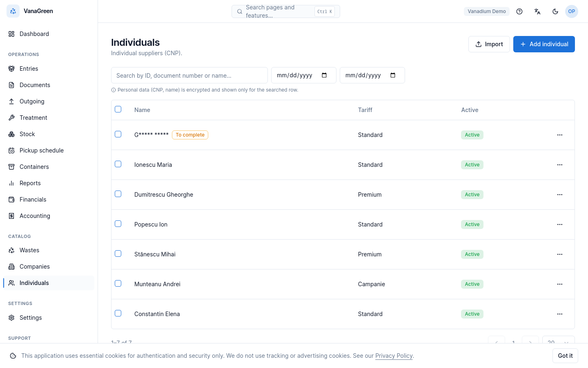The width and height of the screenshot is (588, 368).
Task: Click Campanie tariff in Munteanu Andrei row
Action: pos(372,284)
